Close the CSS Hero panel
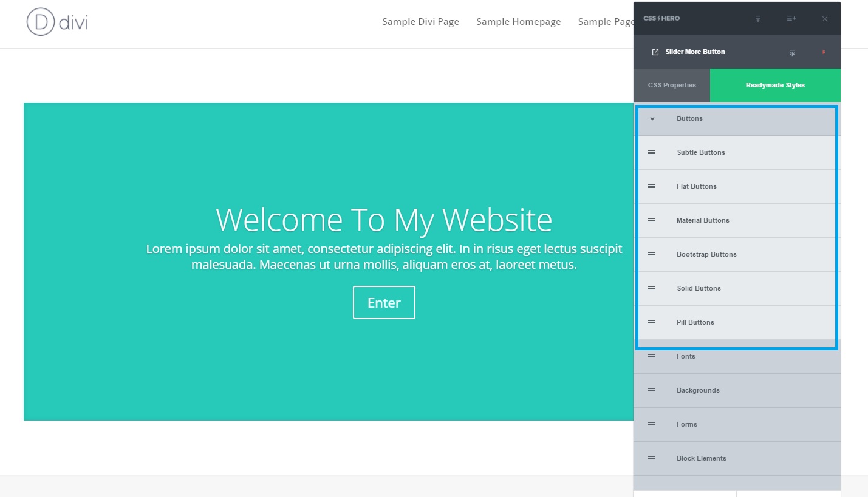 click(825, 19)
